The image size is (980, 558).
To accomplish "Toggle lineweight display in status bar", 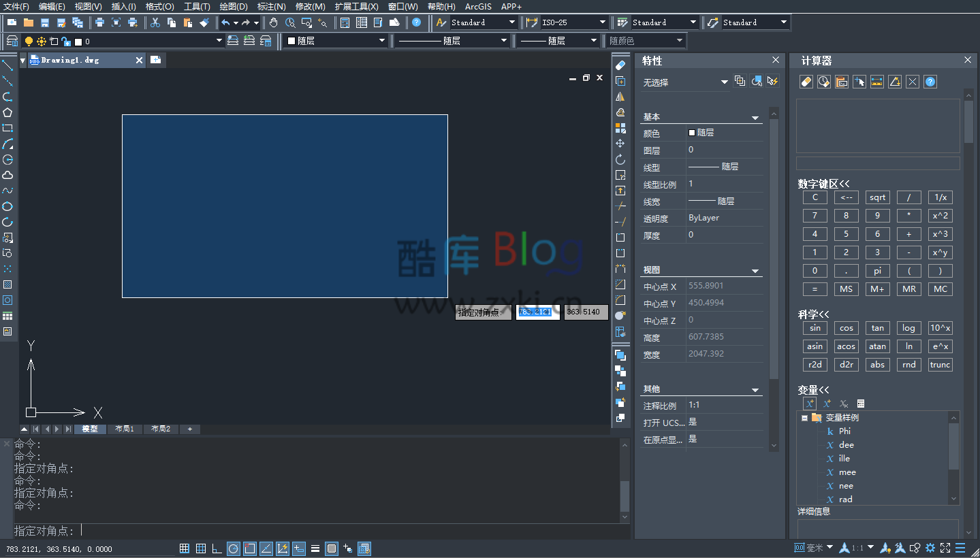I will [x=315, y=548].
